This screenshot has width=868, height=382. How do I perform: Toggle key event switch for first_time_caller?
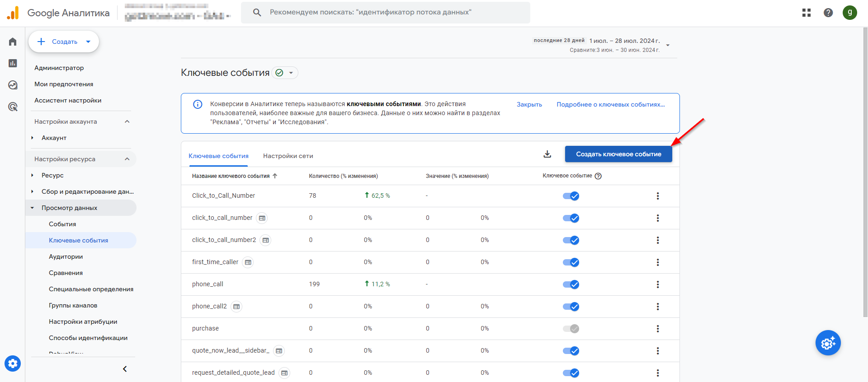tap(571, 262)
